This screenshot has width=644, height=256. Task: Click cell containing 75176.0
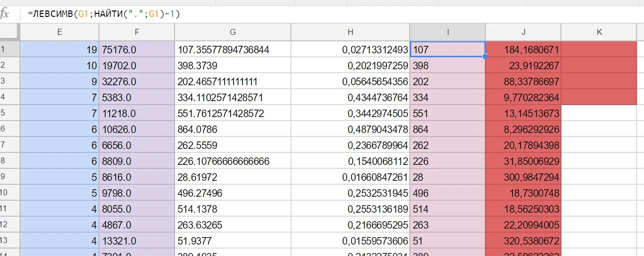pyautogui.click(x=137, y=49)
